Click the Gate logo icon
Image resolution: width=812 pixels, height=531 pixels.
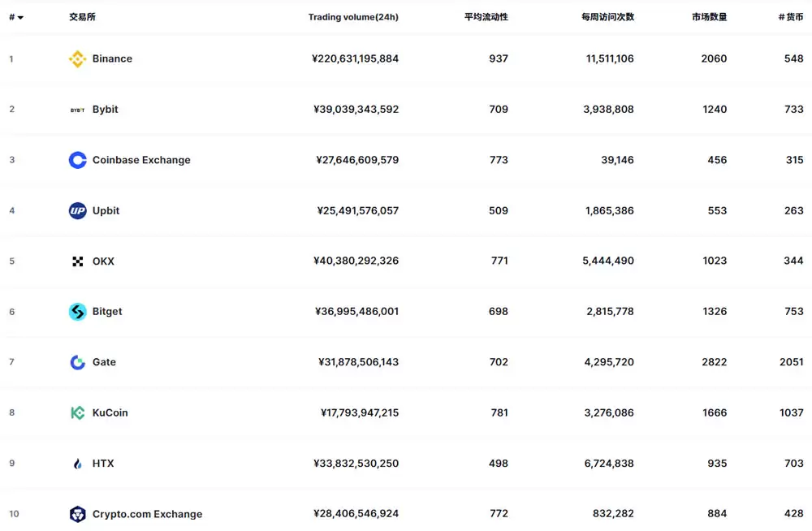[77, 362]
